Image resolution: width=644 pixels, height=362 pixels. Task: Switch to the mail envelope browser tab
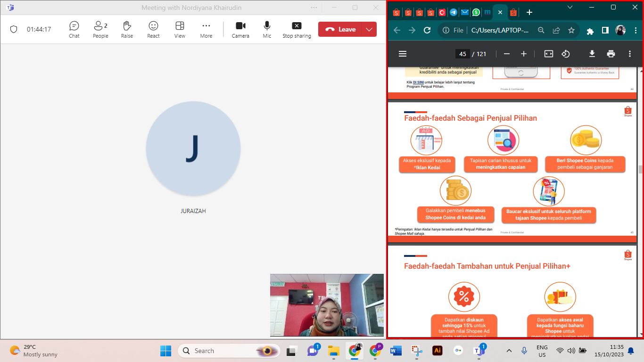465,12
